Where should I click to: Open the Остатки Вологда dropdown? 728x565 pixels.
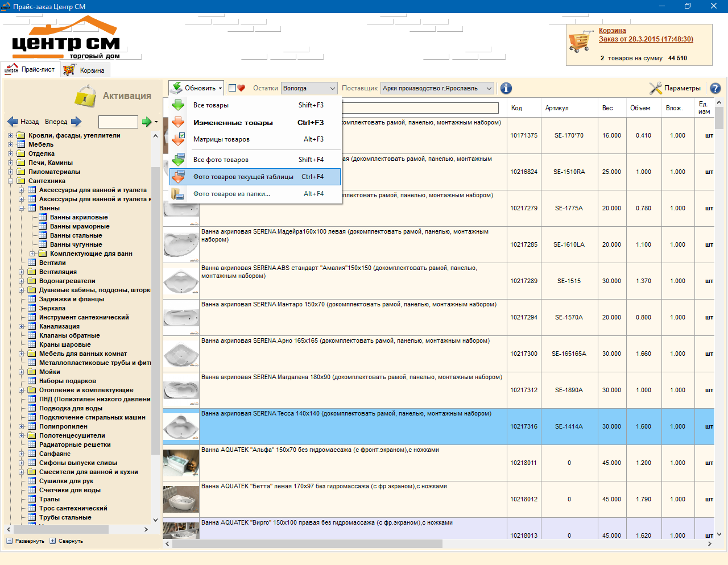click(309, 88)
